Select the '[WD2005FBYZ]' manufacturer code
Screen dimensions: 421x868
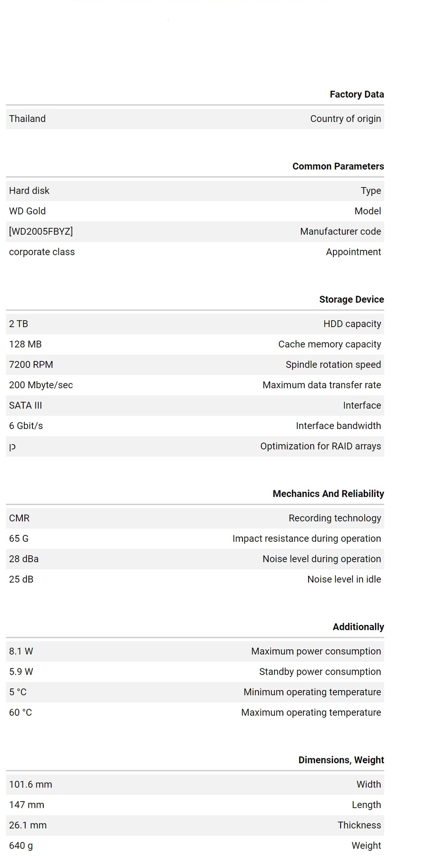point(41,231)
